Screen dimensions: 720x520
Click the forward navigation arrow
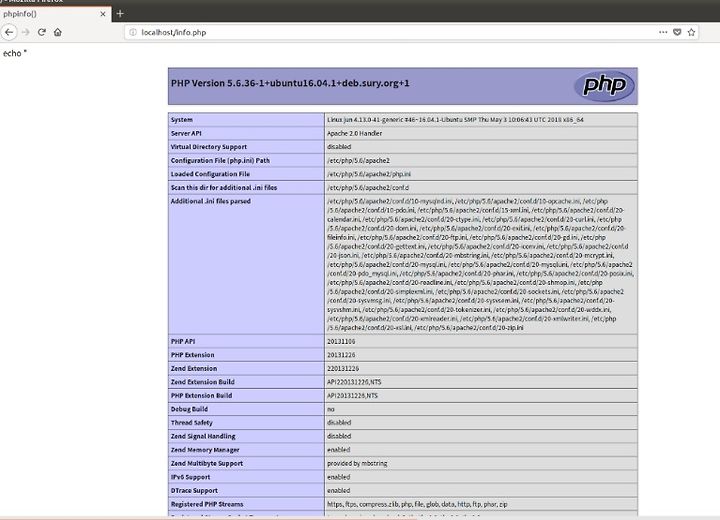[x=26, y=32]
